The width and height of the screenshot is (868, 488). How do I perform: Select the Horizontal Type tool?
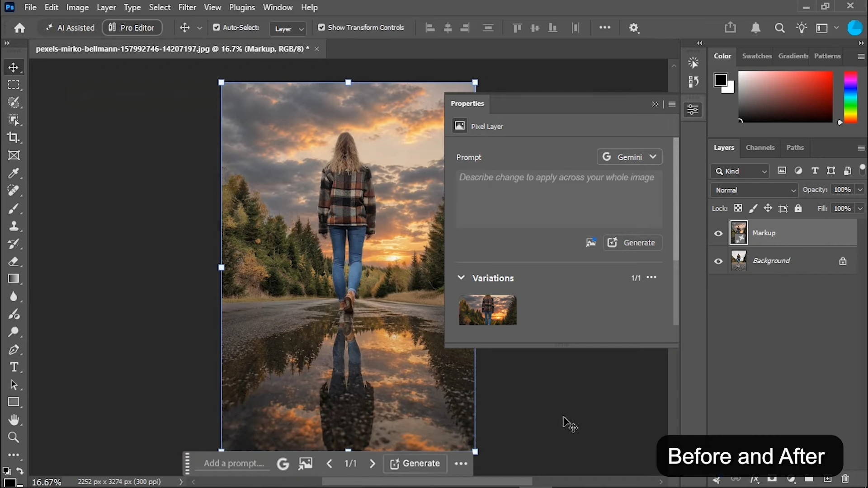tap(14, 367)
